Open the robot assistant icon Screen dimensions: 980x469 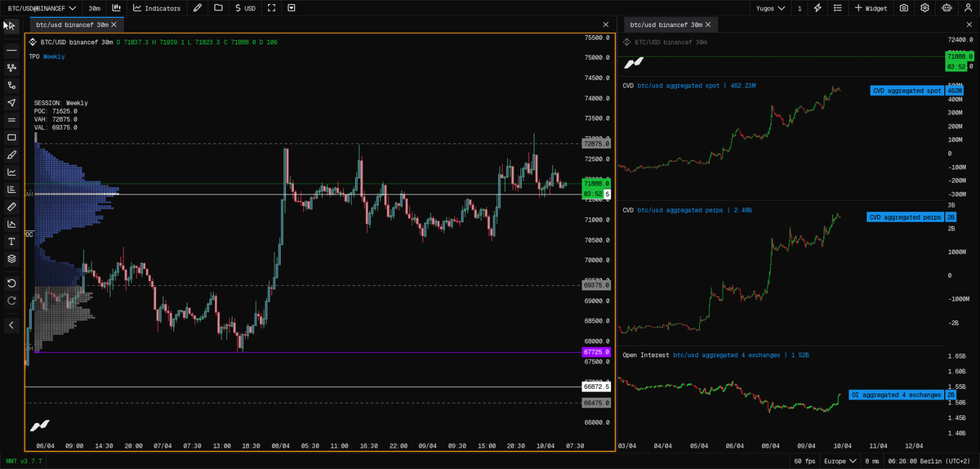point(947,8)
